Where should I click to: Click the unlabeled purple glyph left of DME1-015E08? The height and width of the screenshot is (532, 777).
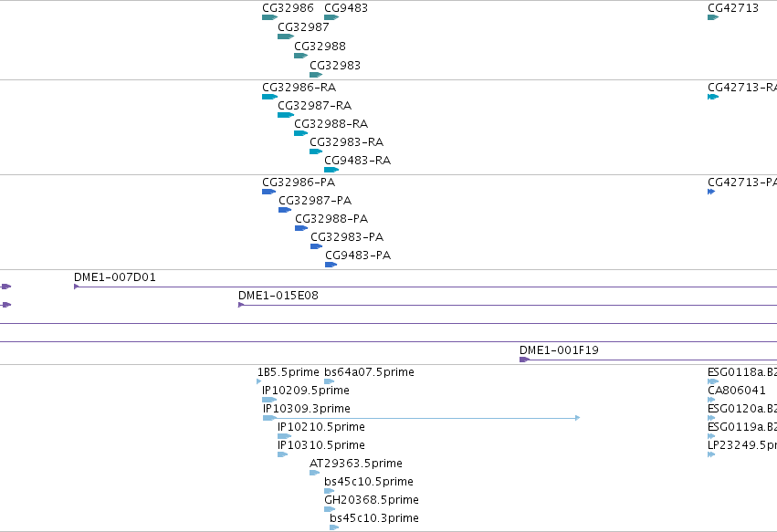click(6, 305)
